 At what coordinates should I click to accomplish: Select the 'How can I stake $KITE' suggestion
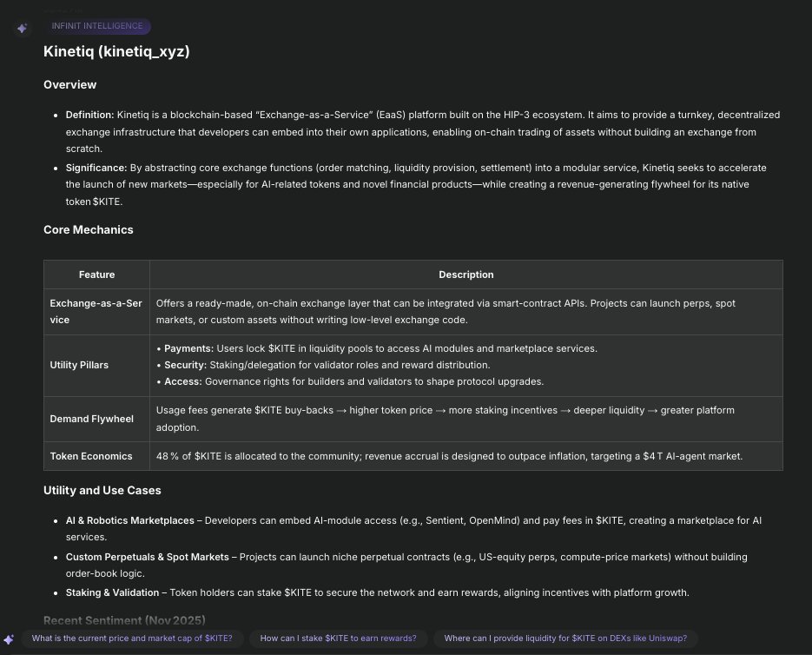[x=338, y=638]
